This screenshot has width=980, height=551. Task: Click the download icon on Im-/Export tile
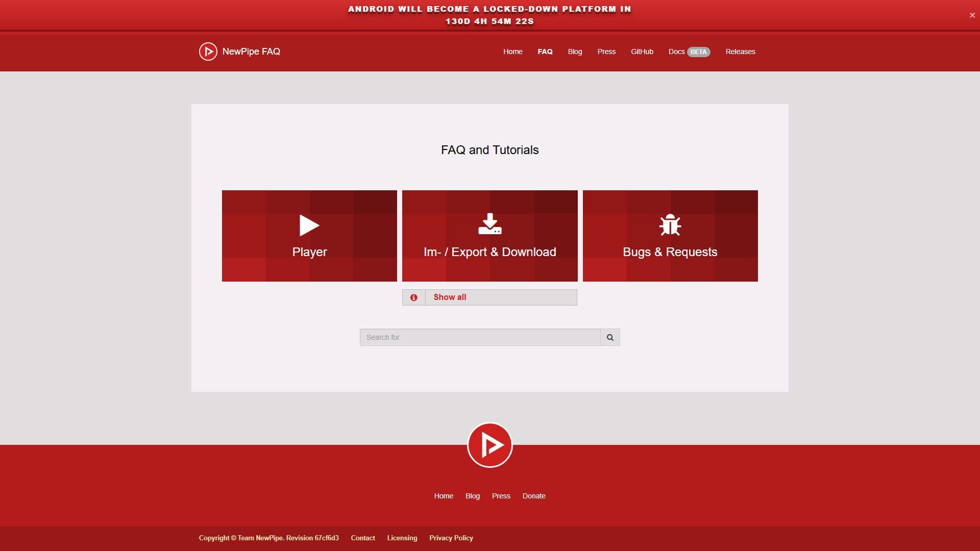(x=490, y=224)
